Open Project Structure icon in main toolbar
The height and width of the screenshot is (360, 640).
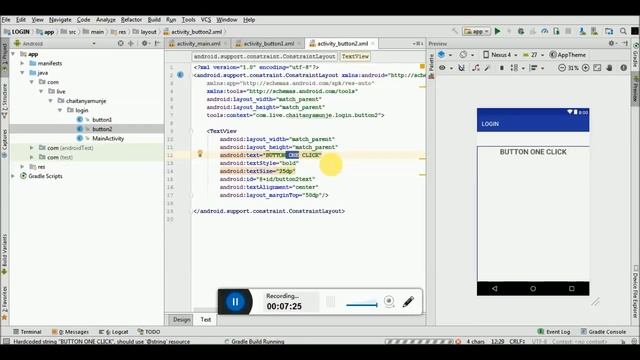click(x=609, y=31)
